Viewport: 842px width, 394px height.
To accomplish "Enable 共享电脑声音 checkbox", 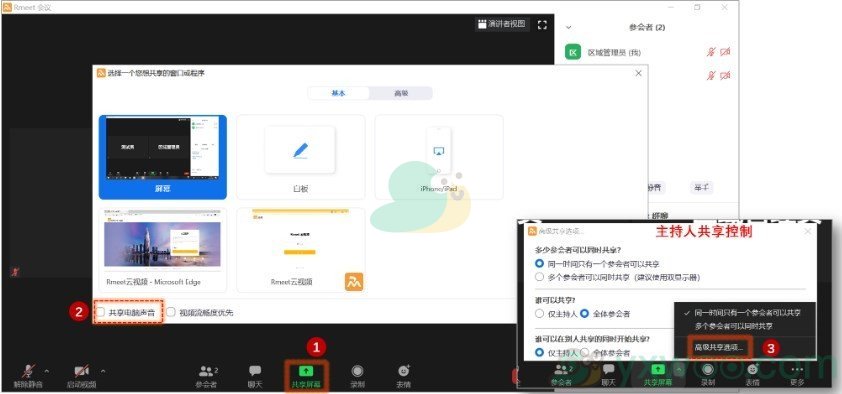I will pos(100,312).
